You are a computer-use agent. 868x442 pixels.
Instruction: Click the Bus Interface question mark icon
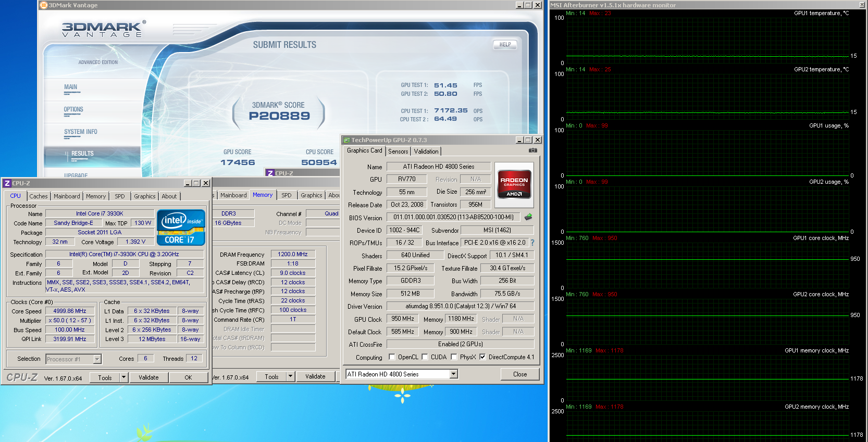[x=532, y=243]
